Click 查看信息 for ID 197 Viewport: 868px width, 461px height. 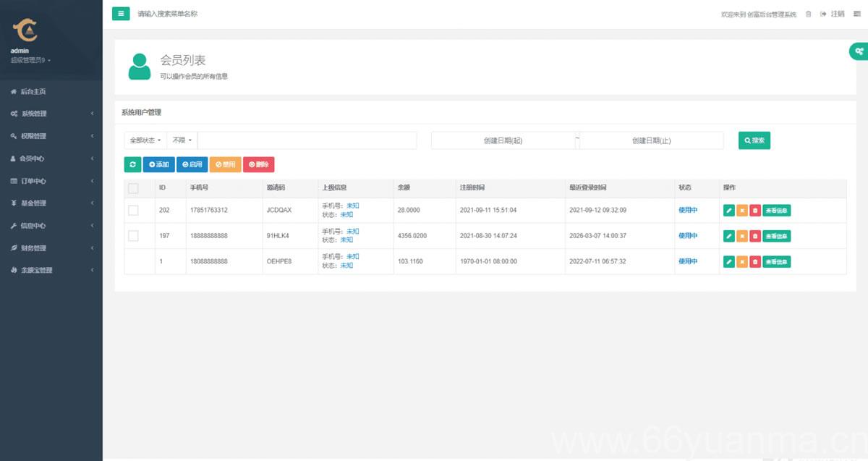(777, 236)
